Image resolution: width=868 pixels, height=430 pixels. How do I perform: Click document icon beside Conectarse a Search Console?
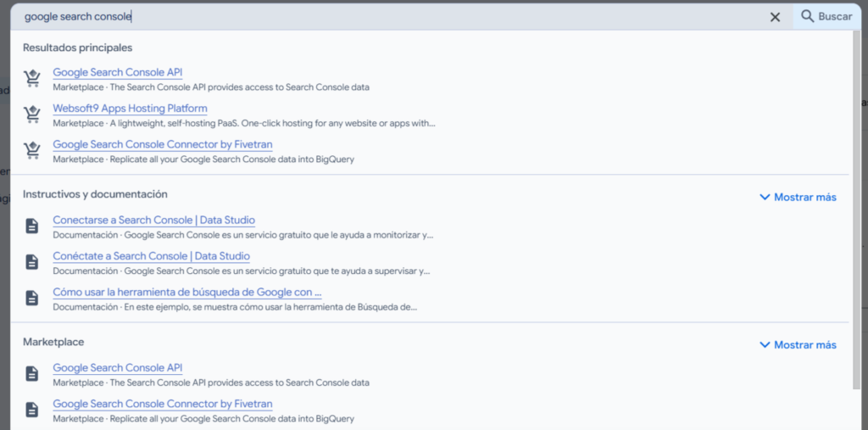pos(32,226)
